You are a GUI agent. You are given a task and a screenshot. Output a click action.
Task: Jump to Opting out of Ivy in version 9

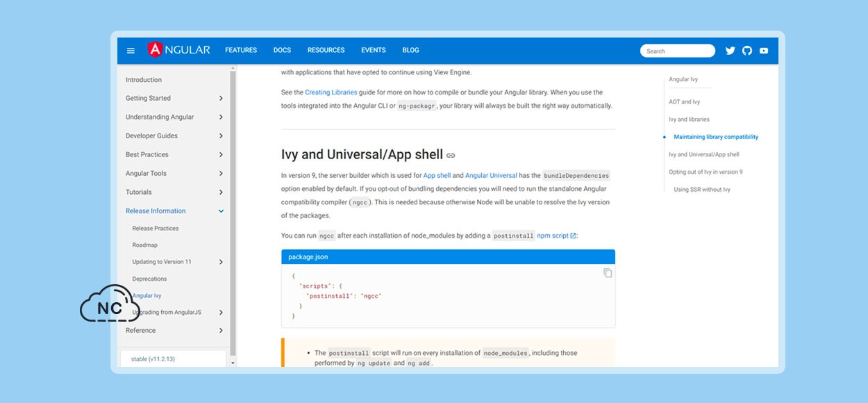point(706,172)
